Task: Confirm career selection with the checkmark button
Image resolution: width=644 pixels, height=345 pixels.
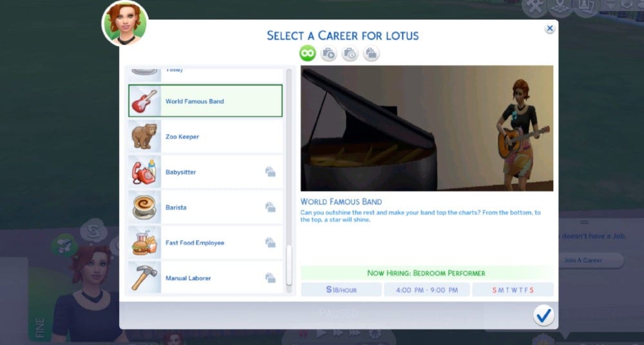Action: pyautogui.click(x=544, y=315)
